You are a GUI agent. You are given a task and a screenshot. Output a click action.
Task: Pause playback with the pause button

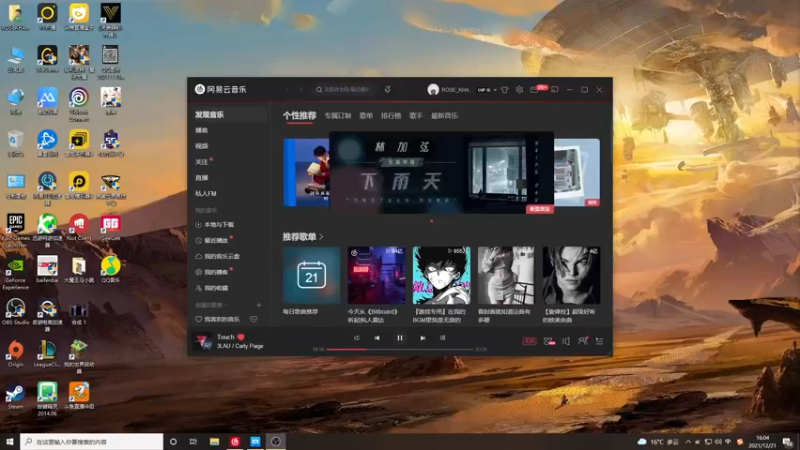[400, 338]
